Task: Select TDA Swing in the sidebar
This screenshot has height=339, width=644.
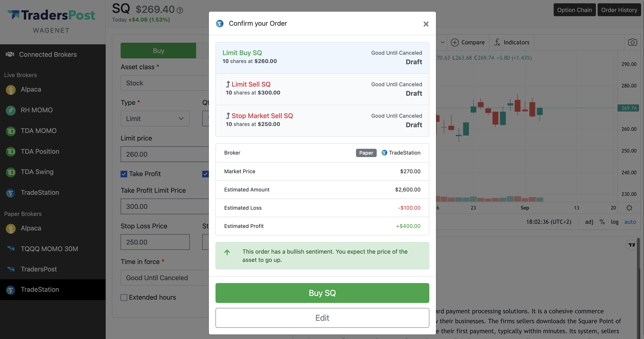Action: tap(37, 172)
